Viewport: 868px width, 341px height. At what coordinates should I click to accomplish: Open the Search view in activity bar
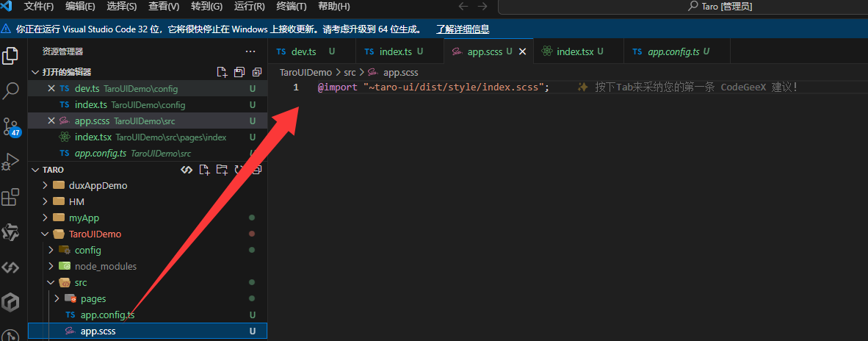10,91
